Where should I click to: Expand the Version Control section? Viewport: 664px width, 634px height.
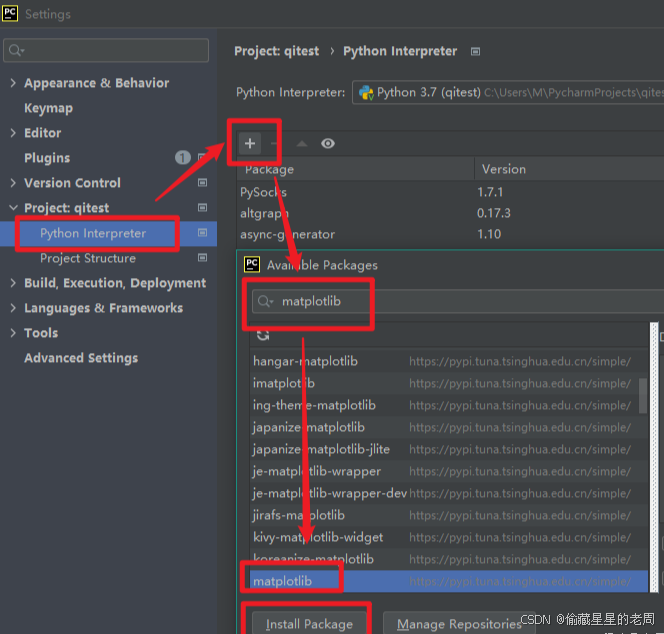point(13,183)
